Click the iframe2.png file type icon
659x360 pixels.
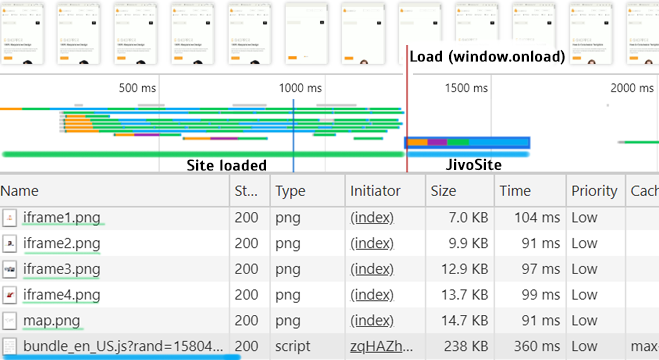[x=10, y=244]
